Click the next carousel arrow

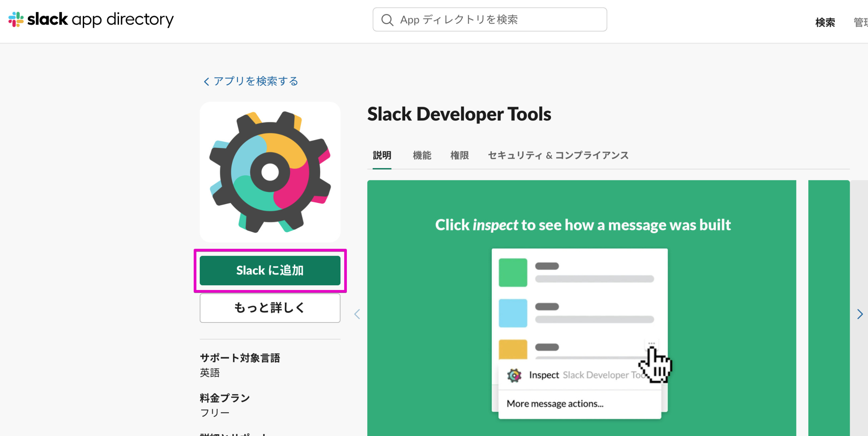pos(860,314)
